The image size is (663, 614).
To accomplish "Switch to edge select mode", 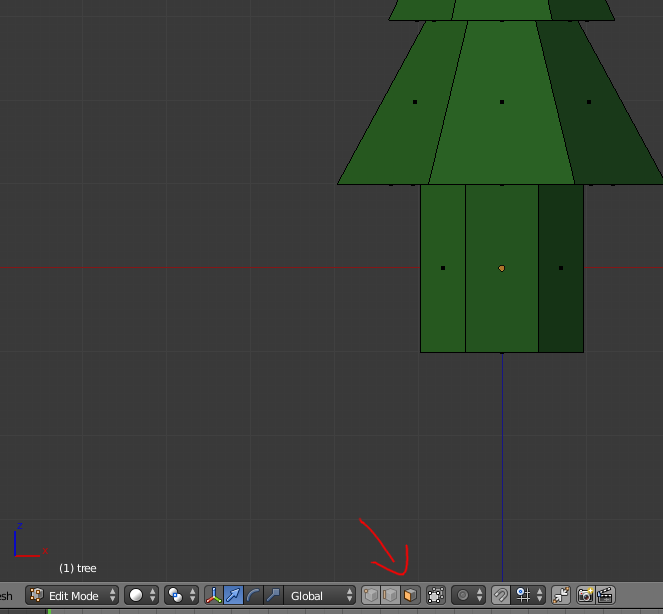I will click(x=390, y=595).
